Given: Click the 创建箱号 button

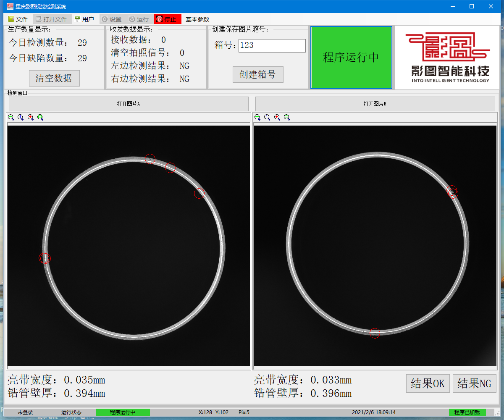Looking at the screenshot, I should [258, 75].
